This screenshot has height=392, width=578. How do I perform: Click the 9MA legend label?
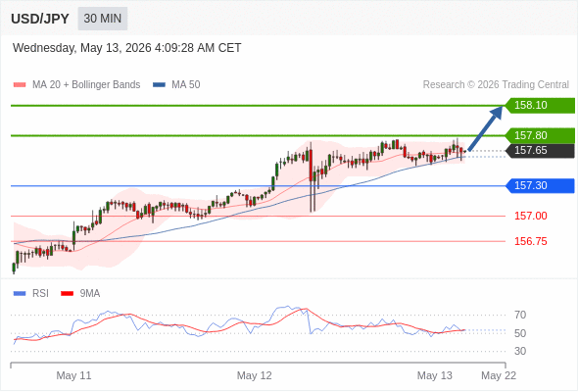[x=90, y=294]
